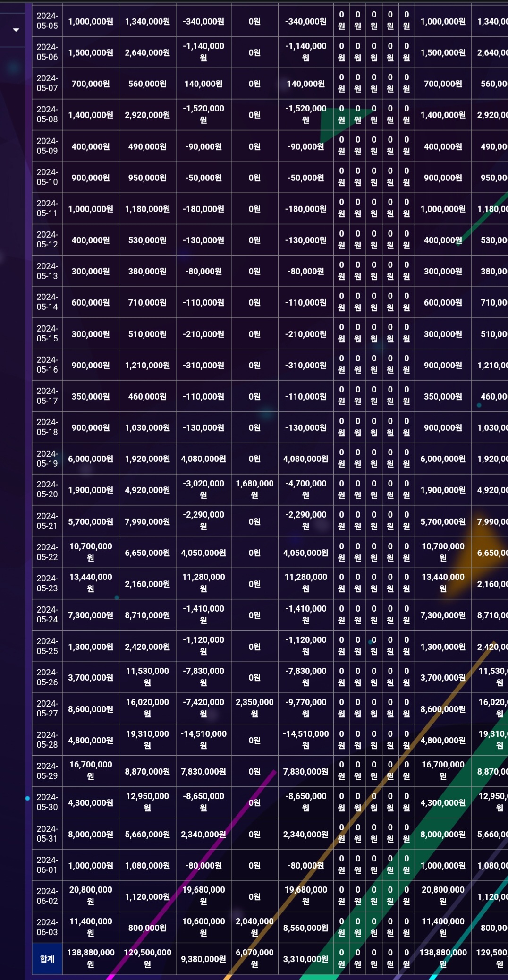Click the 2024-05-15 date cell
This screenshot has width=508, height=980.
point(47,334)
